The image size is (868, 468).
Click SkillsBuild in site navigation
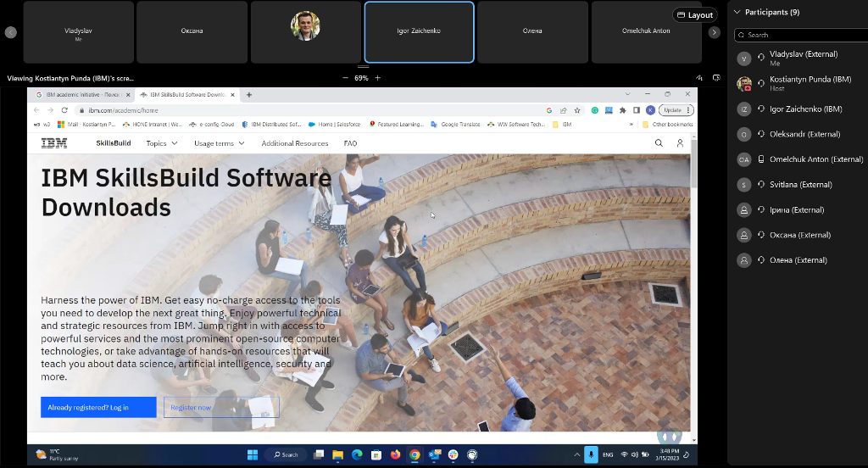click(114, 143)
